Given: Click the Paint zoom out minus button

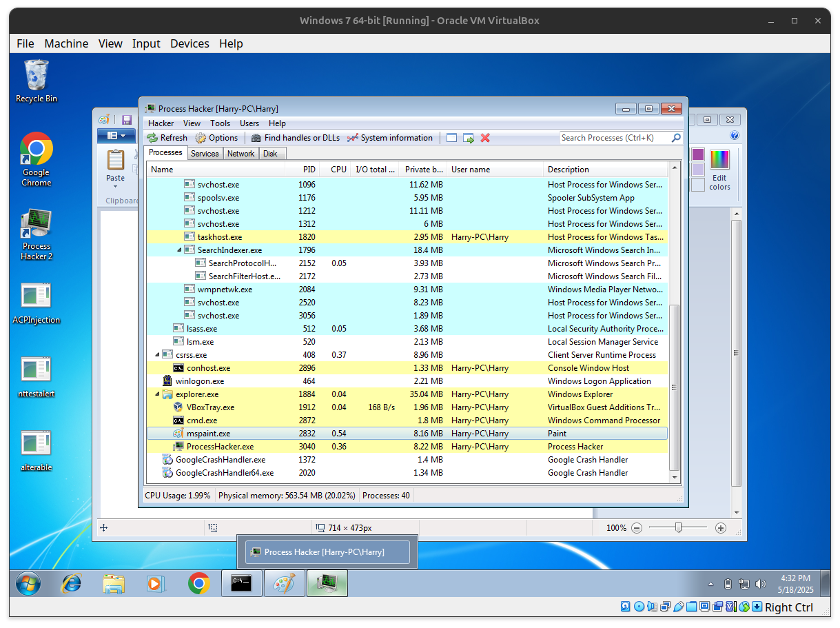Looking at the screenshot, I should point(637,528).
